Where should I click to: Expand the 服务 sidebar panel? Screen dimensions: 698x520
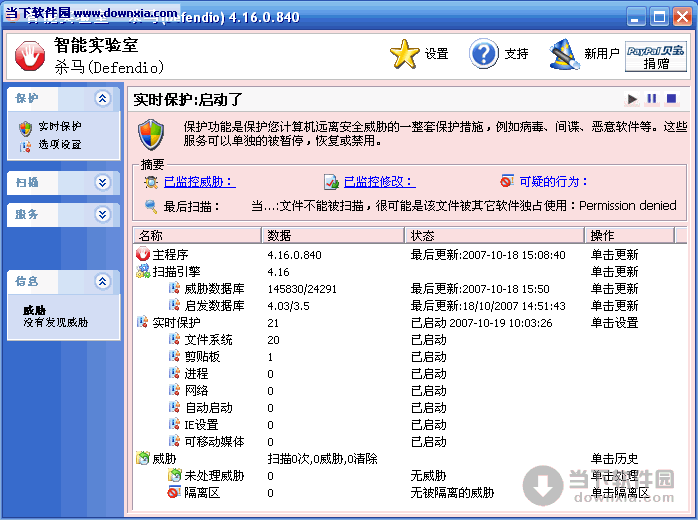103,215
